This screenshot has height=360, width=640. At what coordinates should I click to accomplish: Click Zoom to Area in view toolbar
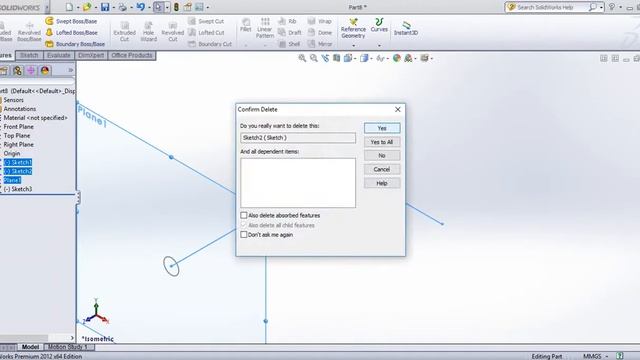pos(313,58)
